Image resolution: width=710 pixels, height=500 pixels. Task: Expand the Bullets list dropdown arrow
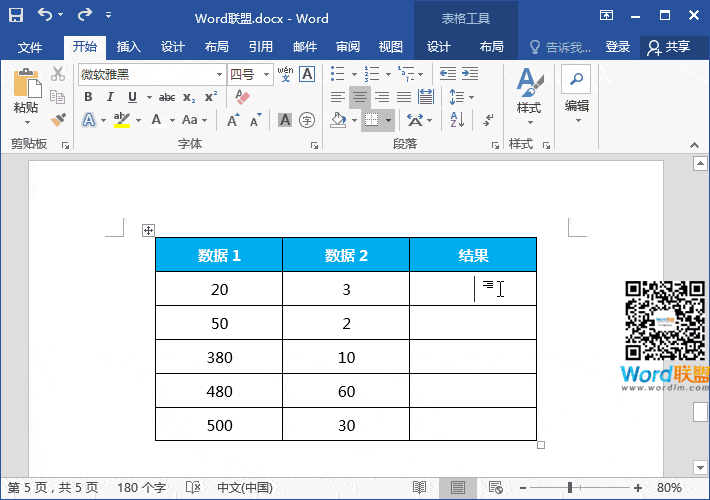pyautogui.click(x=355, y=74)
